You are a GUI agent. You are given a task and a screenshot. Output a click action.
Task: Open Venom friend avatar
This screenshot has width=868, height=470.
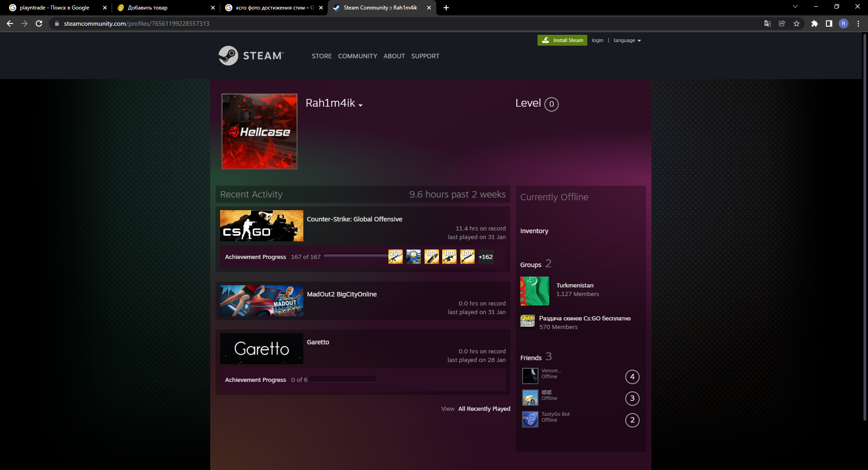[530, 376]
